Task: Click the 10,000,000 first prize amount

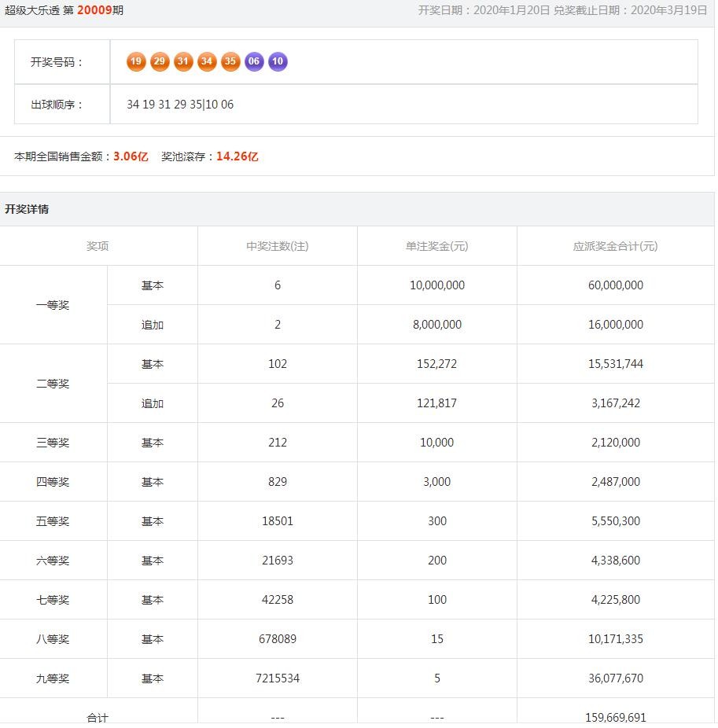Action: click(x=436, y=285)
